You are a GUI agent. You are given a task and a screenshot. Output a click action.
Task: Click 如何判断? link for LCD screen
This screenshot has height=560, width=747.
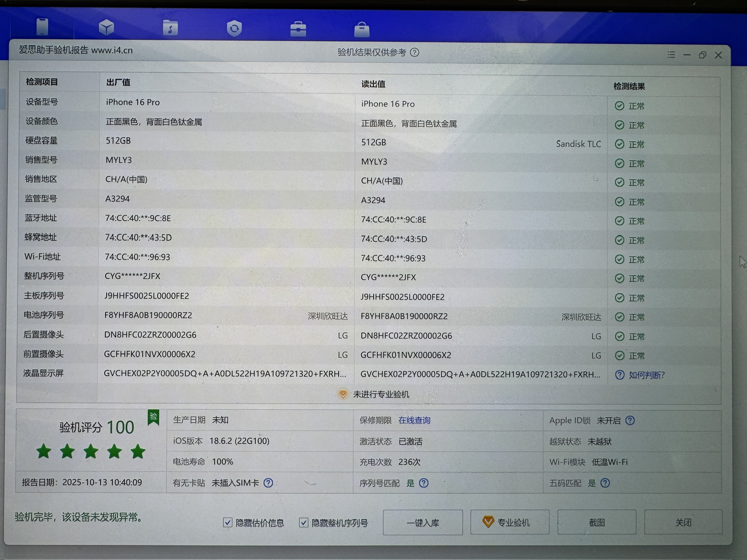[646, 375]
